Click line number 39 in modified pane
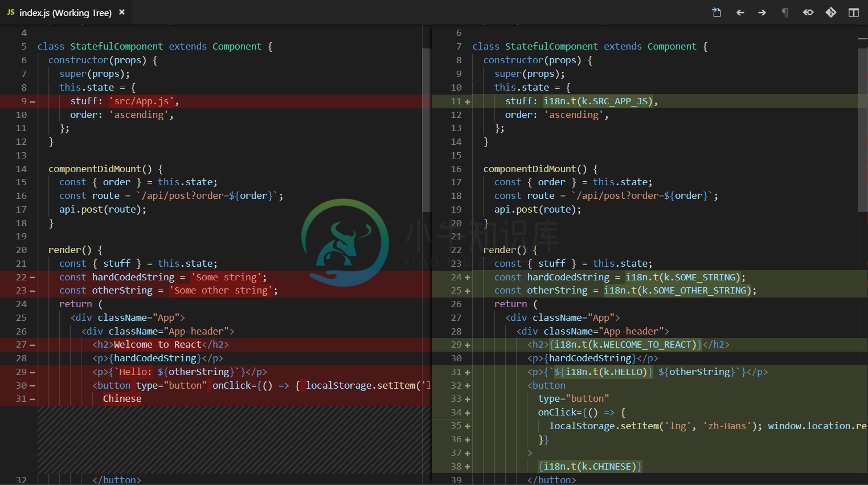 tap(456, 480)
